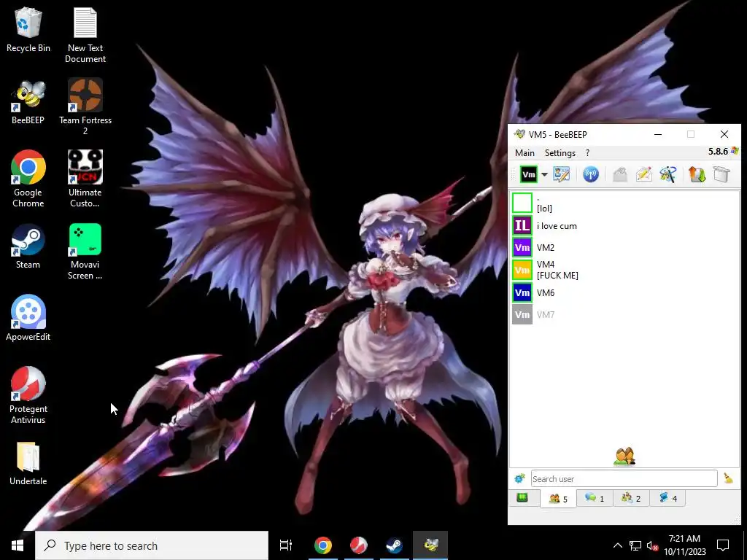Select user VM2 in the list
The width and height of the screenshot is (747, 560).
(624, 248)
